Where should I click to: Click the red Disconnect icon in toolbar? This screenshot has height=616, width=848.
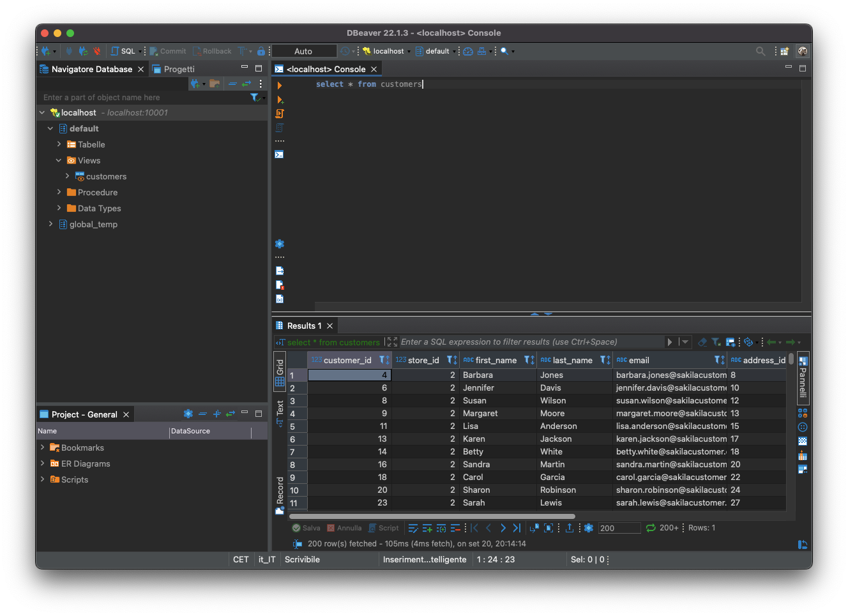tap(97, 51)
